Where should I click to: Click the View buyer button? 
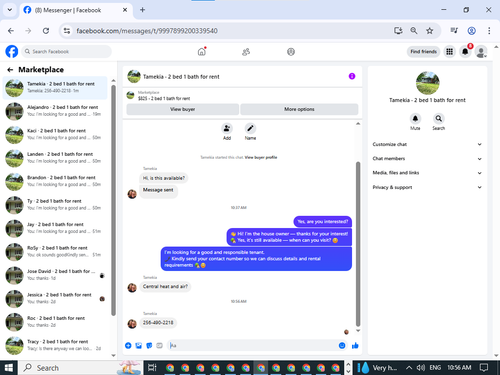click(x=182, y=109)
